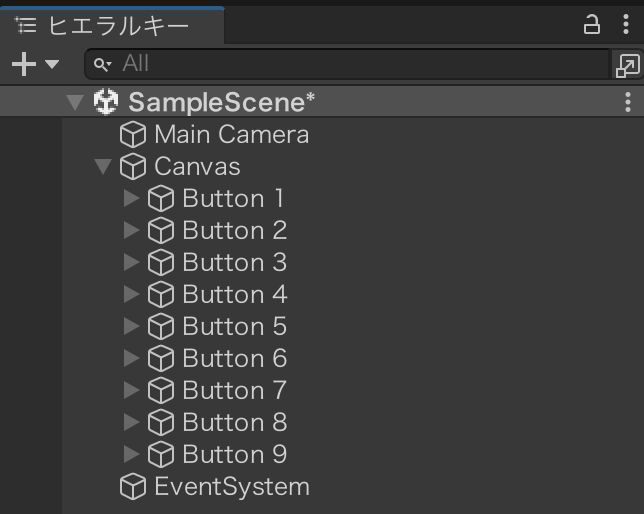This screenshot has width=644, height=514.
Task: Click the Unity logo icon beside SampleScene
Action: [x=105, y=101]
